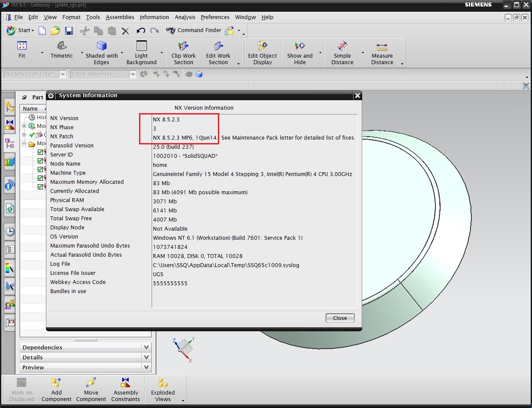Image resolution: width=532 pixels, height=408 pixels.
Task: Open Assembly Constraints
Action: coord(126,389)
